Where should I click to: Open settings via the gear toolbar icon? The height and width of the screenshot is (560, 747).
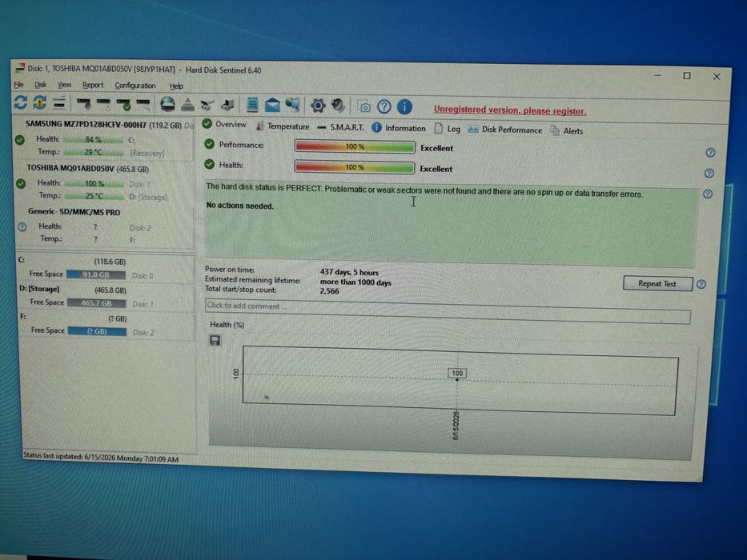(x=318, y=106)
